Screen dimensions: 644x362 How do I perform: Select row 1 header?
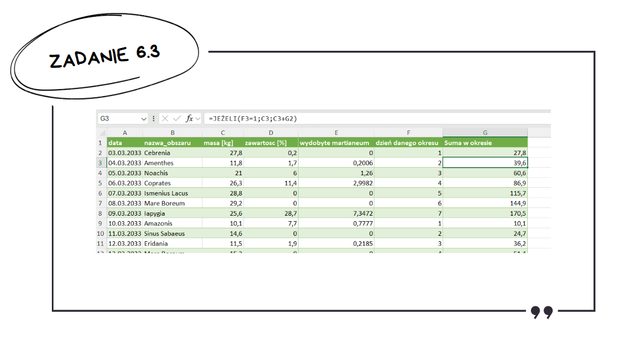[x=101, y=143]
